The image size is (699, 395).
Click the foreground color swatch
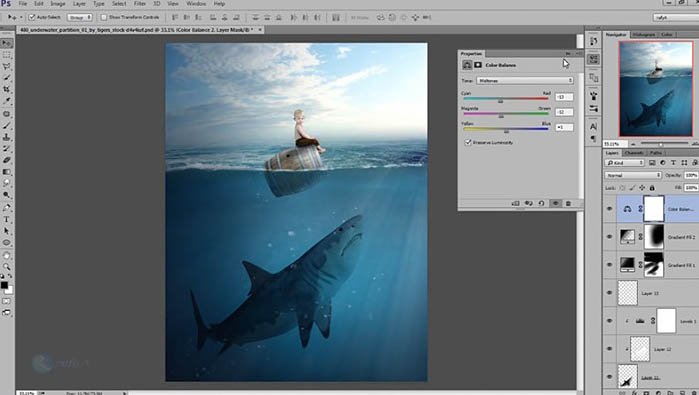4,285
